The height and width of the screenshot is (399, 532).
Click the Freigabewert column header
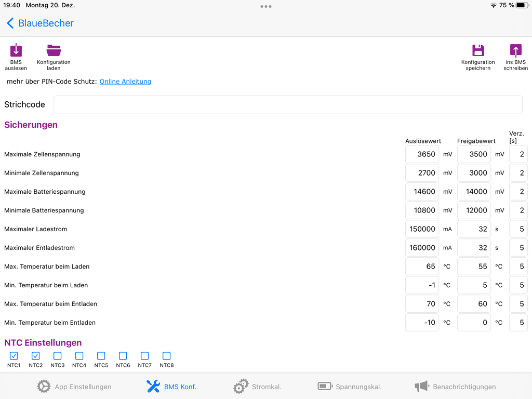pyautogui.click(x=476, y=141)
